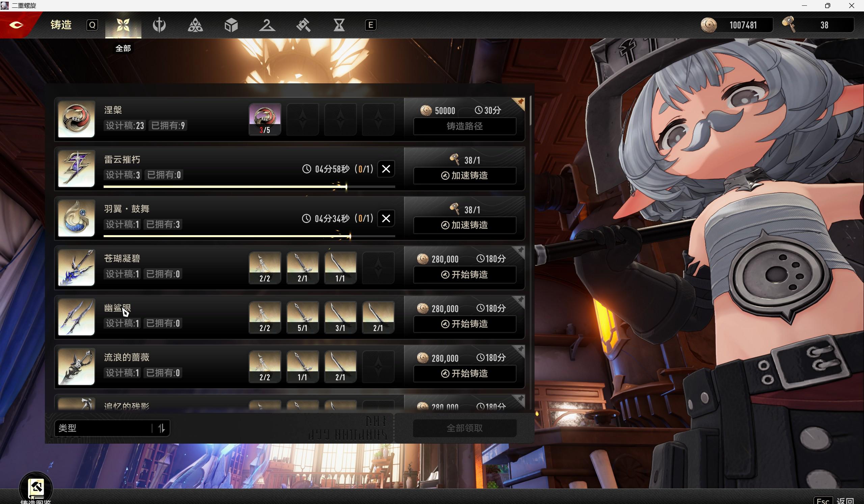The height and width of the screenshot is (504, 864).
Task: Toggle pin on the 苍瑚凝碧 recipe
Action: [x=520, y=250]
